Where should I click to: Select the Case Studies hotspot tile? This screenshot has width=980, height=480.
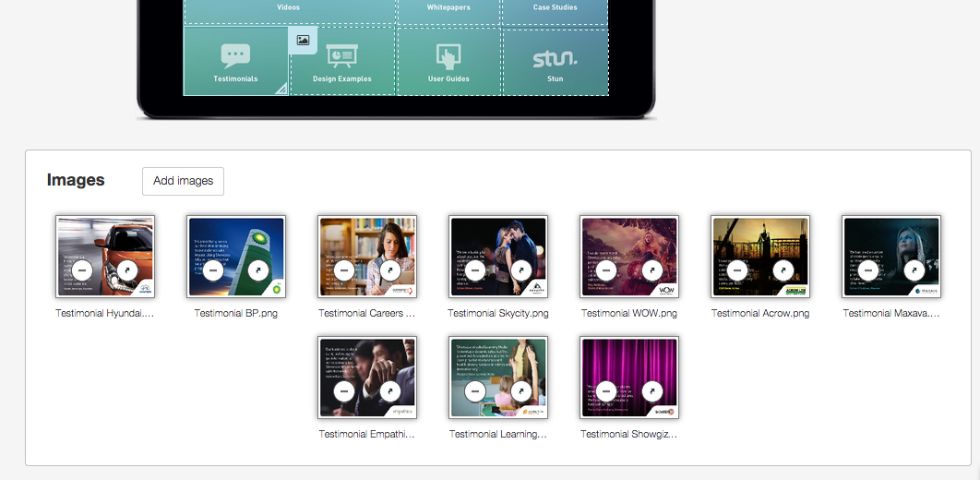(555, 12)
